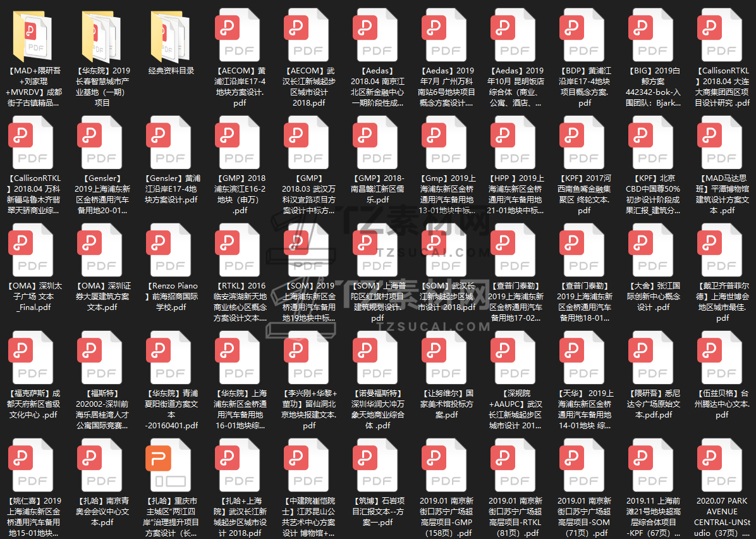Select 【AECOM】黄浦江沿岸E17-4地块方案设计.pdf icon
Image resolution: width=756 pixels, height=539 pixels.
click(237, 35)
